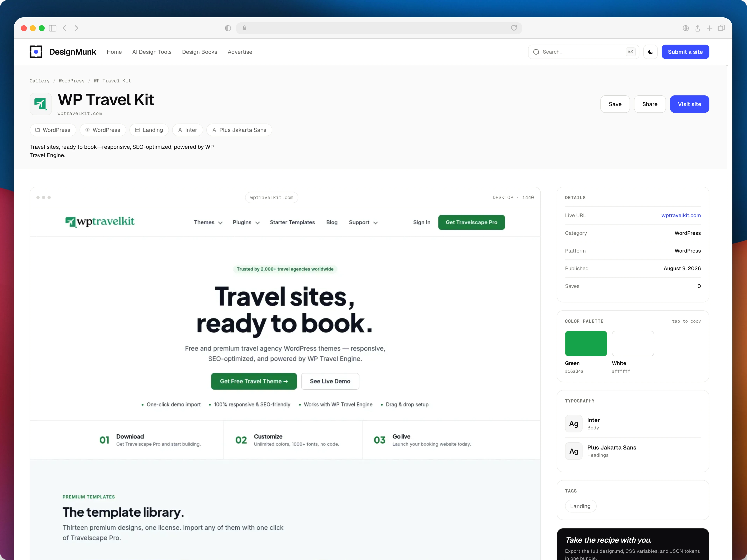This screenshot has height=560, width=747.
Task: Select the Plus Jakarta Sans font chip
Action: (239, 130)
